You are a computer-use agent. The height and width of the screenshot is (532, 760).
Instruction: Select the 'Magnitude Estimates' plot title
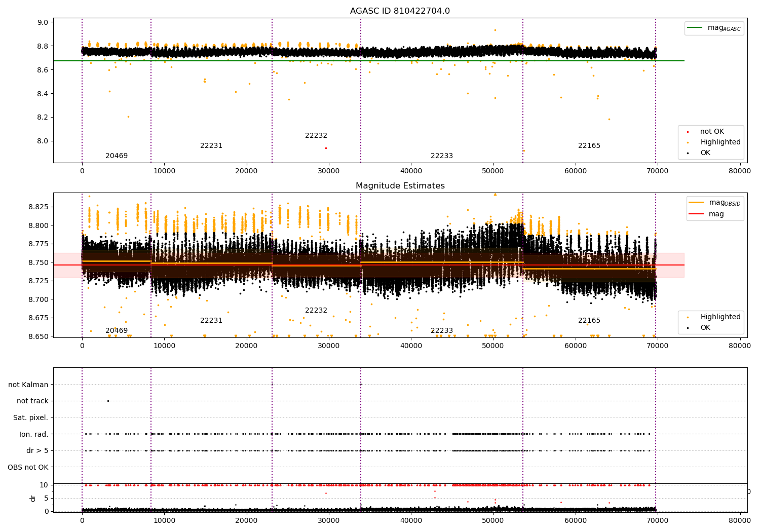pyautogui.click(x=400, y=186)
